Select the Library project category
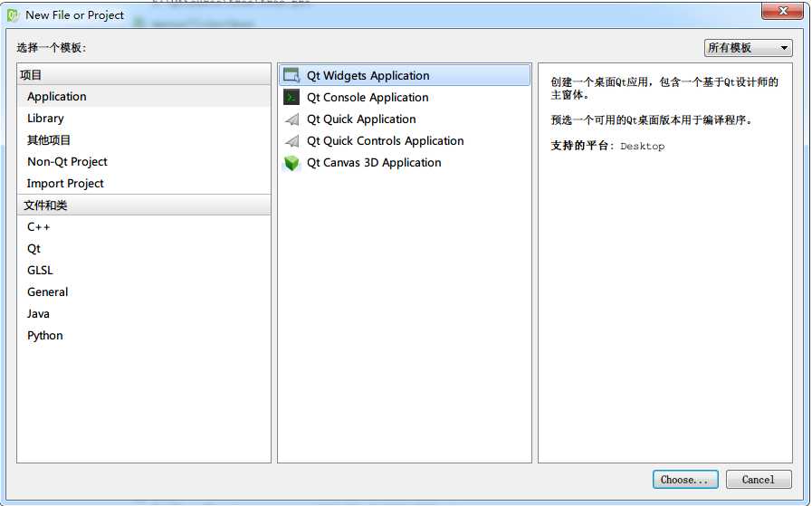812x506 pixels. pos(144,118)
